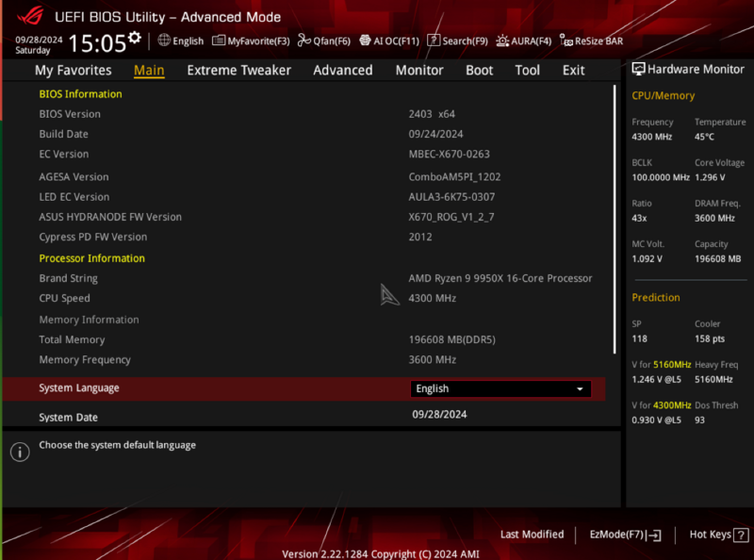The height and width of the screenshot is (560, 754).
Task: Click the AMD Ryzen 9 9950X brand string
Action: 500,278
